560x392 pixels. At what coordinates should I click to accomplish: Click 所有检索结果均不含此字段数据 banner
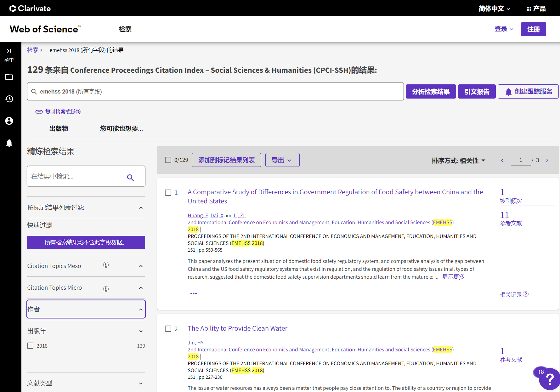(86, 242)
